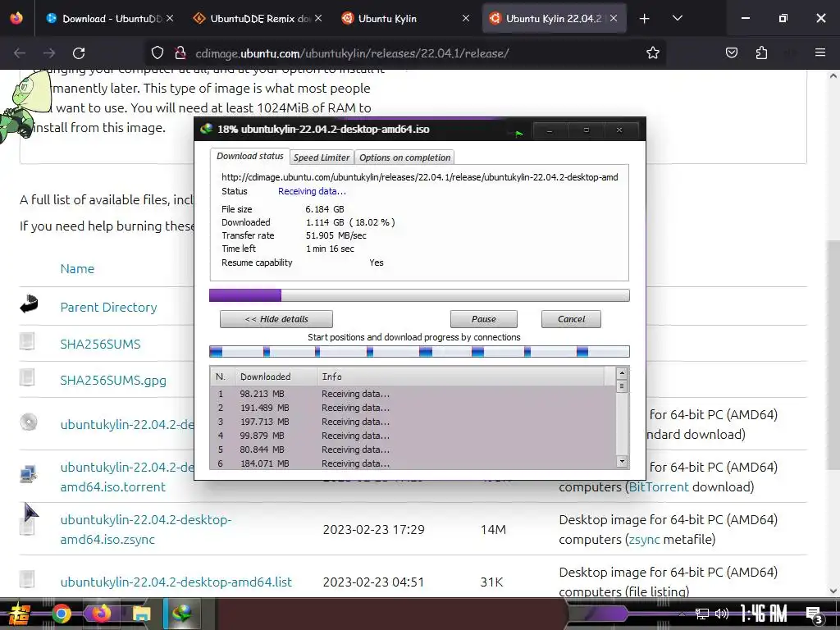840x630 pixels.
Task: Launch Chrome from the taskbar
Action: tap(61, 614)
